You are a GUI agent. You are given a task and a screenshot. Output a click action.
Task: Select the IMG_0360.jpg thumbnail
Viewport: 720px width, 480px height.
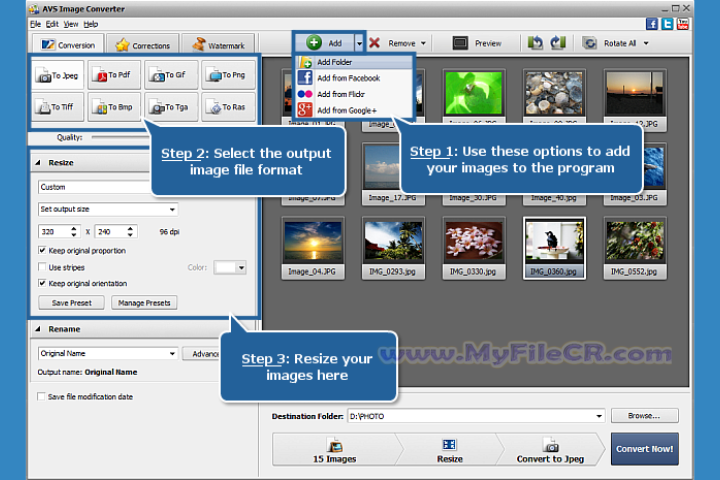pos(554,248)
